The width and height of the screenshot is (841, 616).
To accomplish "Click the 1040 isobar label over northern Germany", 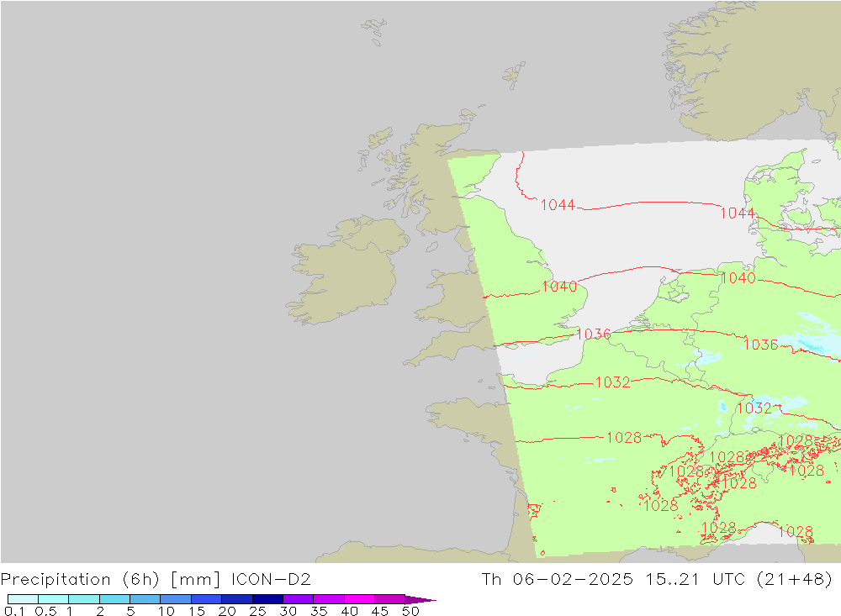I will (738, 277).
